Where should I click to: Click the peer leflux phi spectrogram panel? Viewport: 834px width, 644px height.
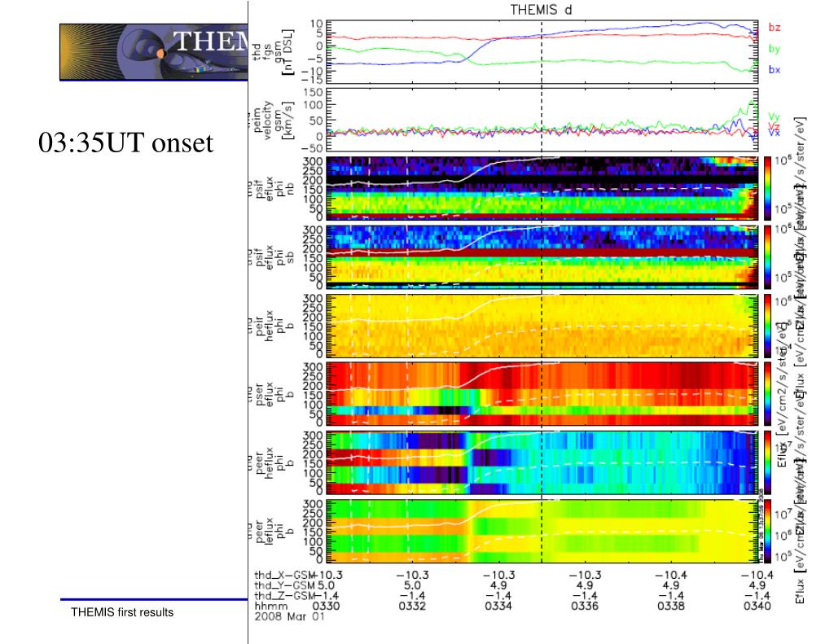542,532
